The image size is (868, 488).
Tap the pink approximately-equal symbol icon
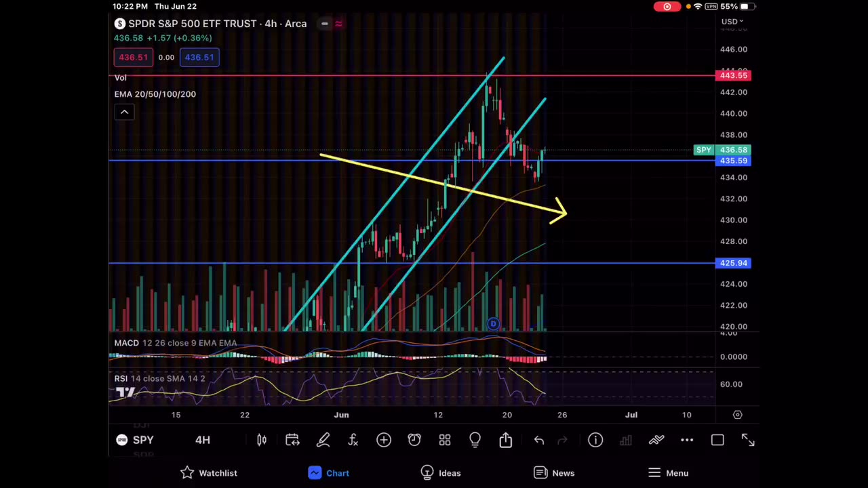tap(338, 24)
